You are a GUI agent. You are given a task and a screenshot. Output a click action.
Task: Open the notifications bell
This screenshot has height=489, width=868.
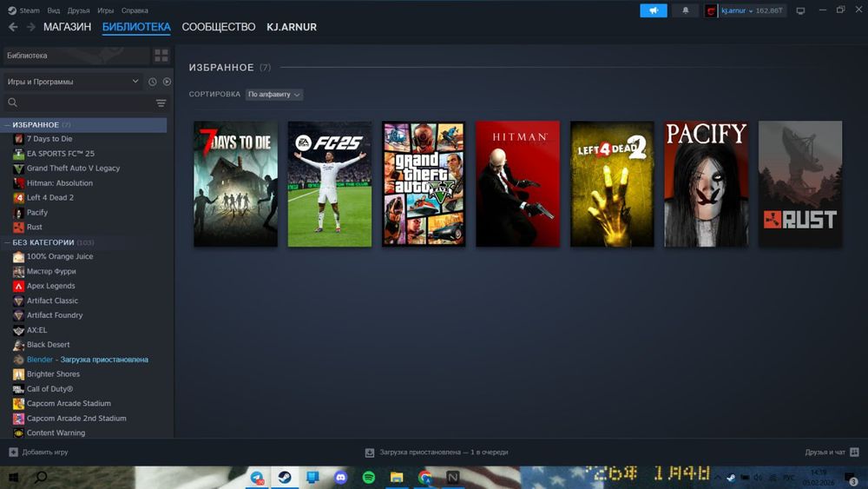point(686,10)
